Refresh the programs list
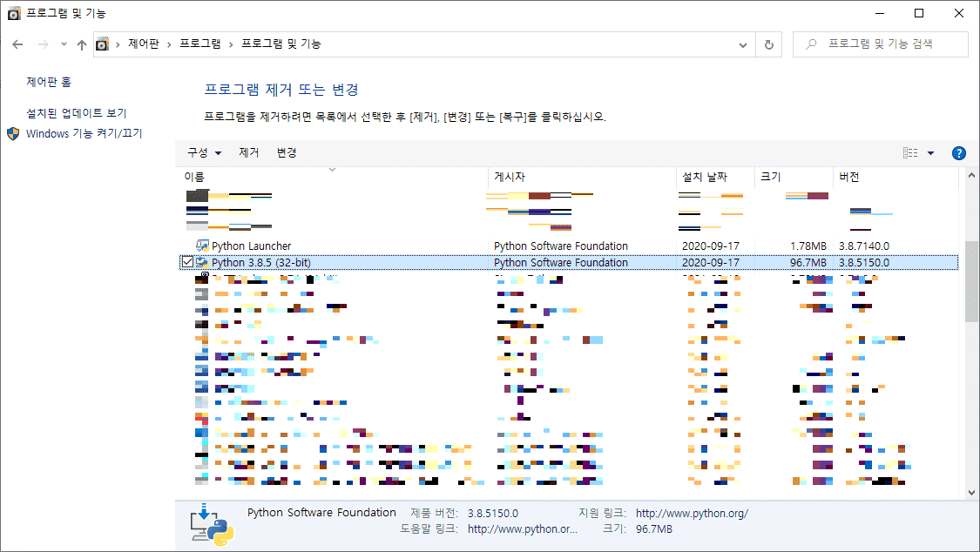The height and width of the screenshot is (552, 980). 768,44
